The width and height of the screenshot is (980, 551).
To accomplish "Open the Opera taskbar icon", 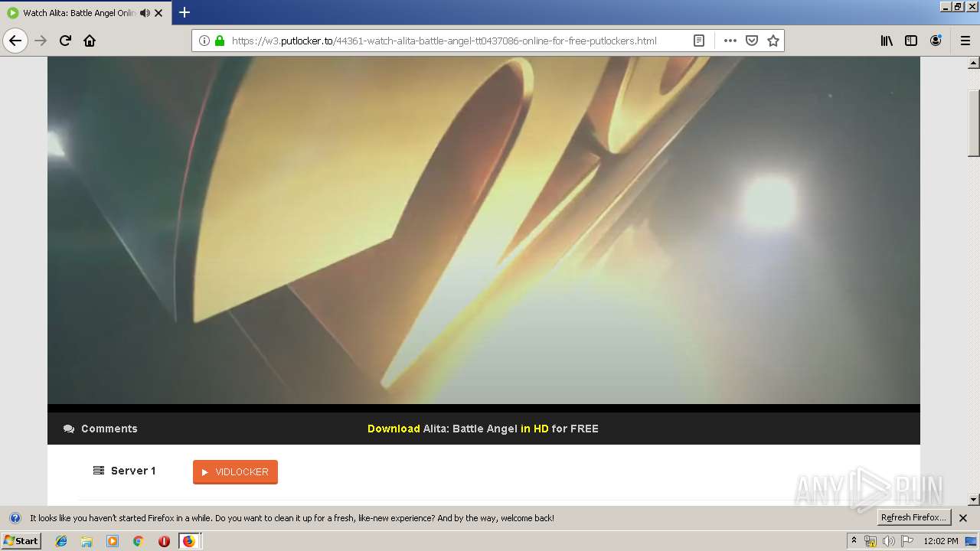I will [x=164, y=541].
